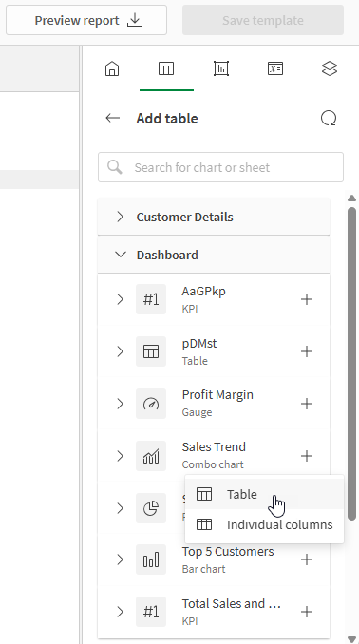This screenshot has height=644, width=359.
Task: Add Profit Margin gauge with plus icon
Action: click(x=307, y=404)
